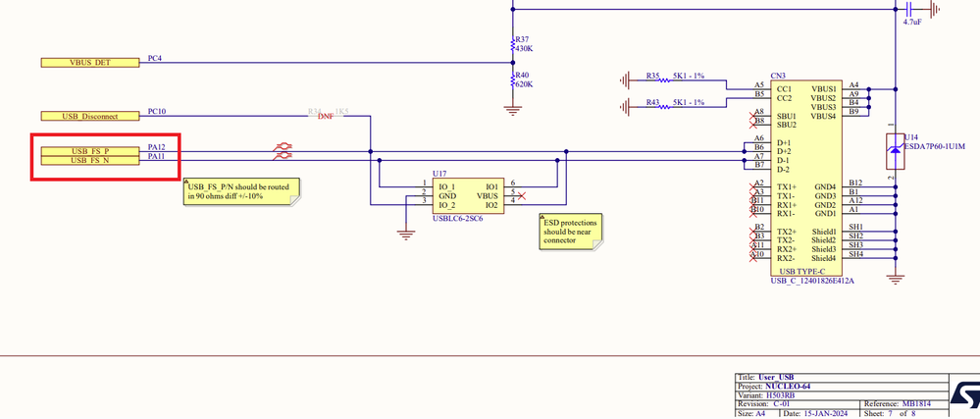
Task: Select the RX2- pin on CN3
Action: point(786,258)
